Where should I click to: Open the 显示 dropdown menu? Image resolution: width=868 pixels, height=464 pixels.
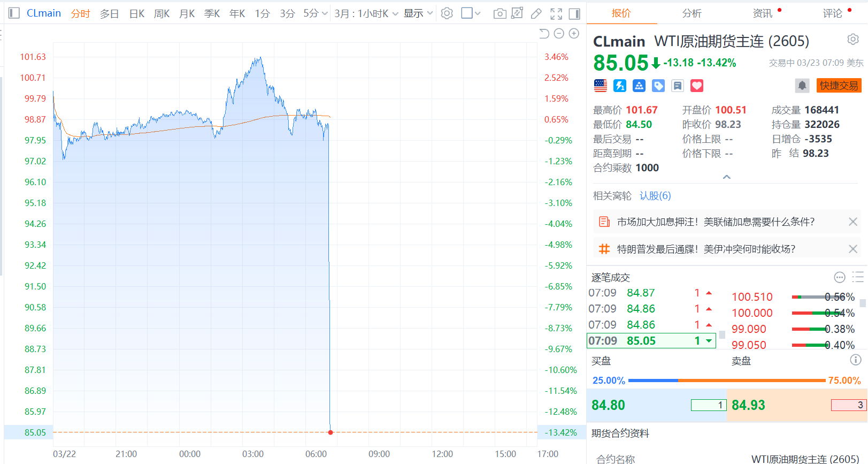click(418, 13)
